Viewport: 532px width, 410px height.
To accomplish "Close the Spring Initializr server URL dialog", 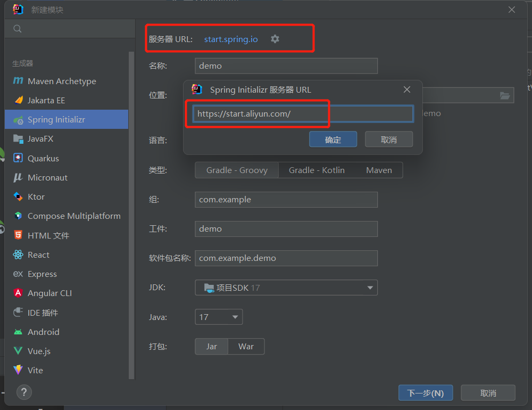I will pyautogui.click(x=407, y=89).
